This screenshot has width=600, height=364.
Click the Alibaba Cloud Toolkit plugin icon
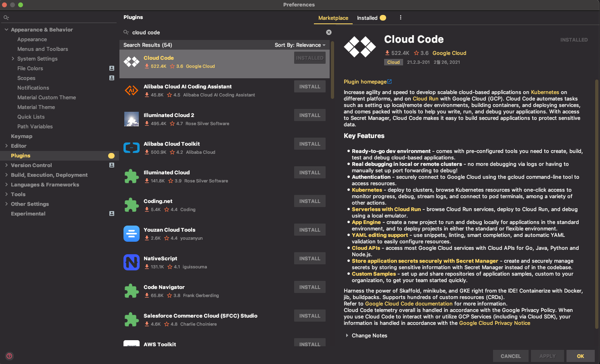coord(132,148)
